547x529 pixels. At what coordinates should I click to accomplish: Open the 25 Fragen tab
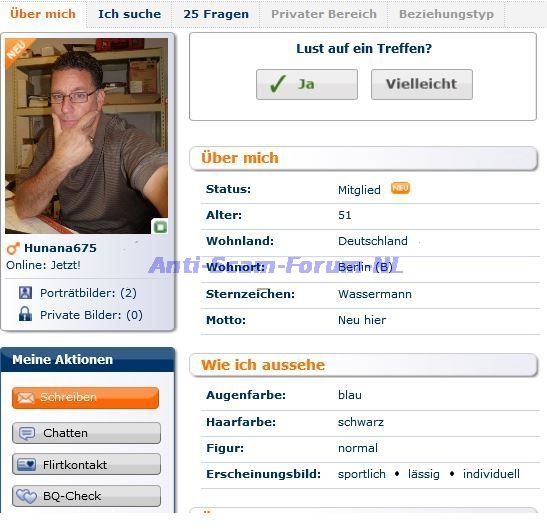click(x=216, y=14)
